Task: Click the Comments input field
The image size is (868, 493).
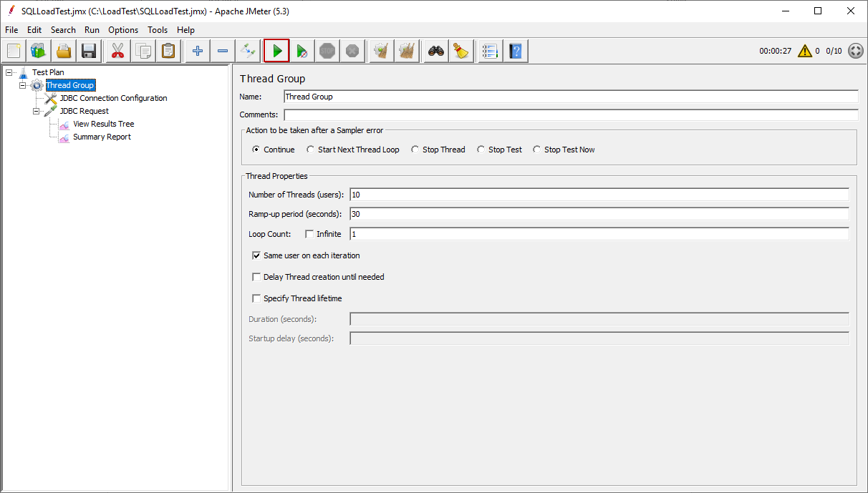Action: 571,114
